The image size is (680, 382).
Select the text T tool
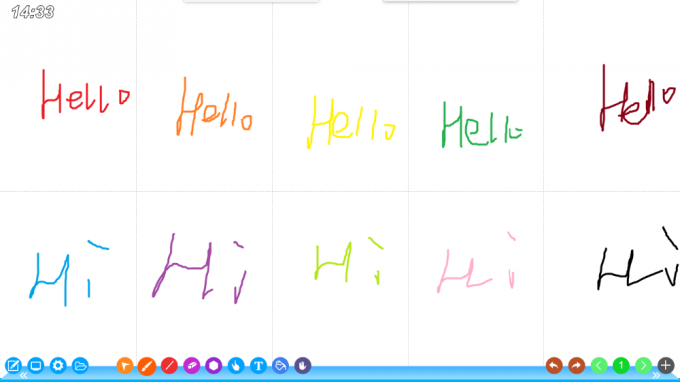click(x=258, y=366)
